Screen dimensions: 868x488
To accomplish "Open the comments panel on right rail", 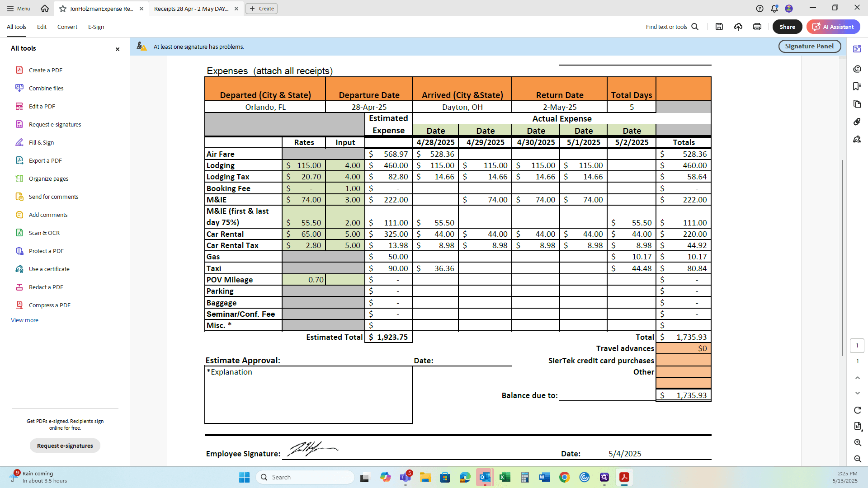I will tap(857, 69).
